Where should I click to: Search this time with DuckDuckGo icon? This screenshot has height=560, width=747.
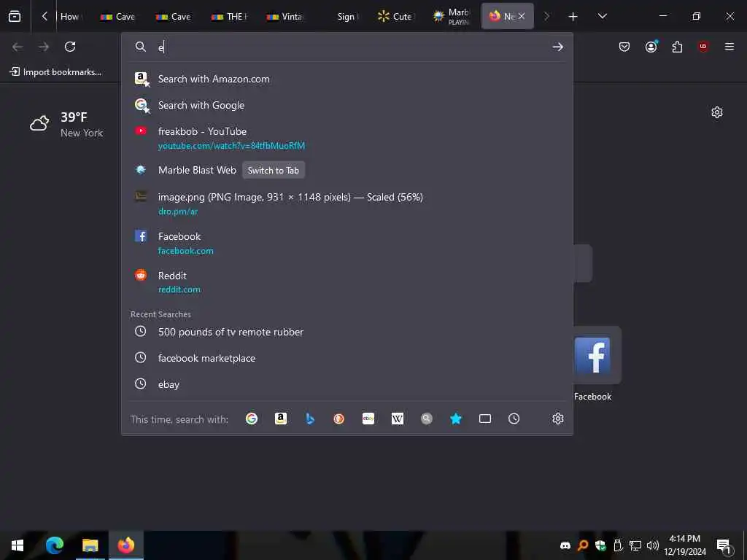(x=338, y=419)
